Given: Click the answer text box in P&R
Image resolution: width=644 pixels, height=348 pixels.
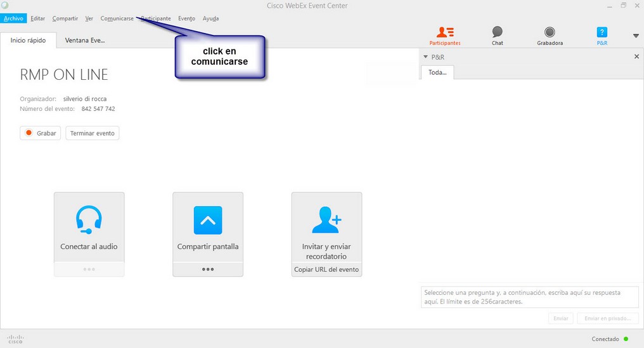Looking at the screenshot, I should tap(530, 297).
